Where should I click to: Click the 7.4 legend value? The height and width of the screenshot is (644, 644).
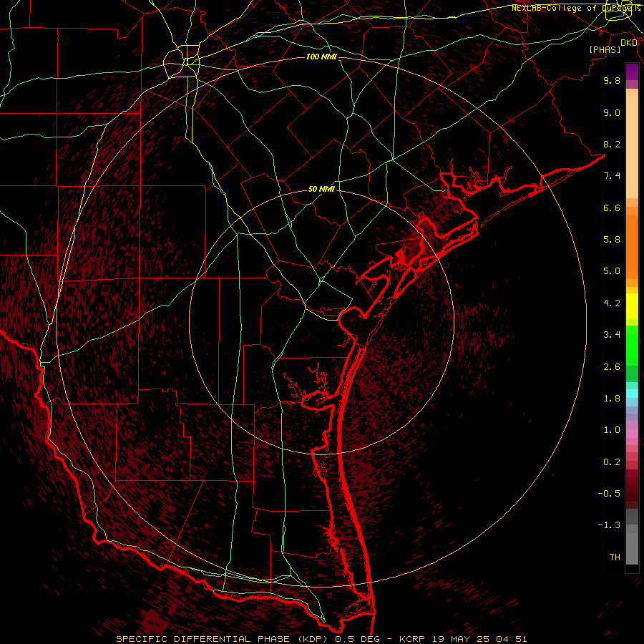point(612,176)
